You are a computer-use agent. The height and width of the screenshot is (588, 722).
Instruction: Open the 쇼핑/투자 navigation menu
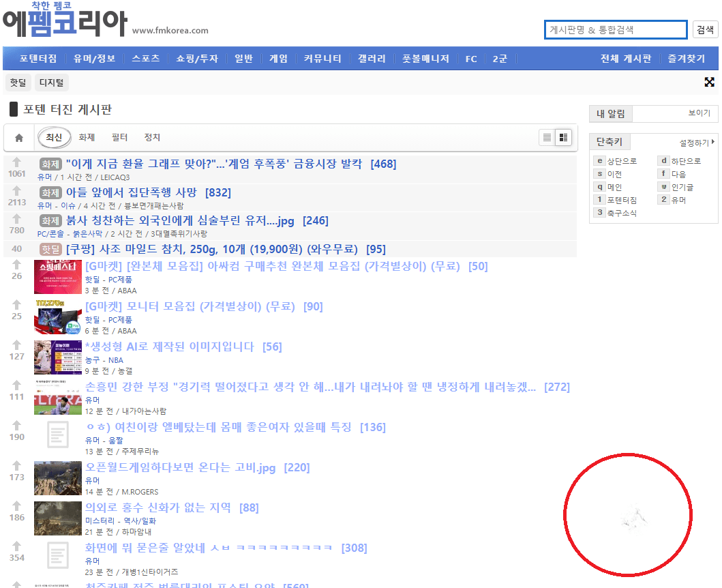[x=196, y=59]
